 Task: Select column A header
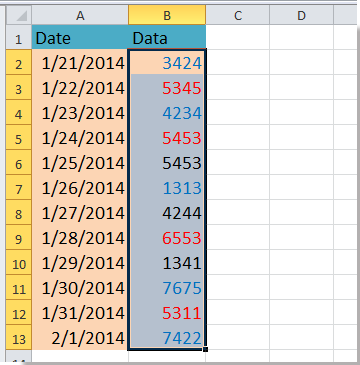point(80,15)
